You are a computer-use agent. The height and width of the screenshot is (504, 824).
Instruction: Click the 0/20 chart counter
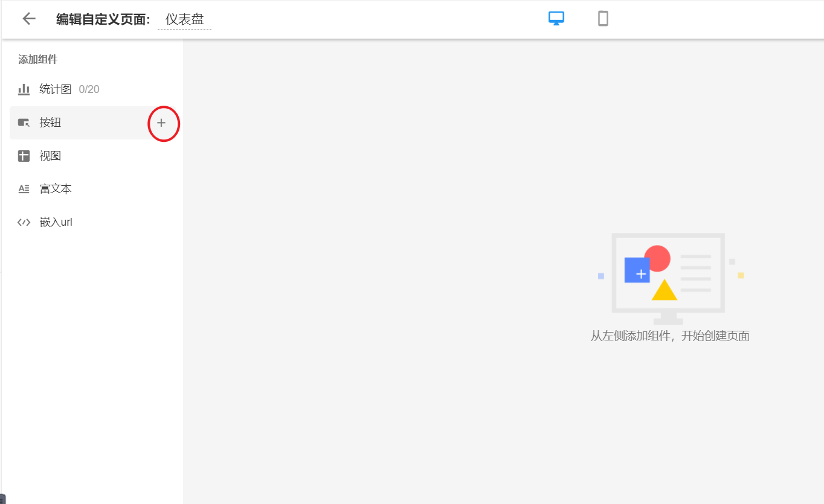click(89, 89)
